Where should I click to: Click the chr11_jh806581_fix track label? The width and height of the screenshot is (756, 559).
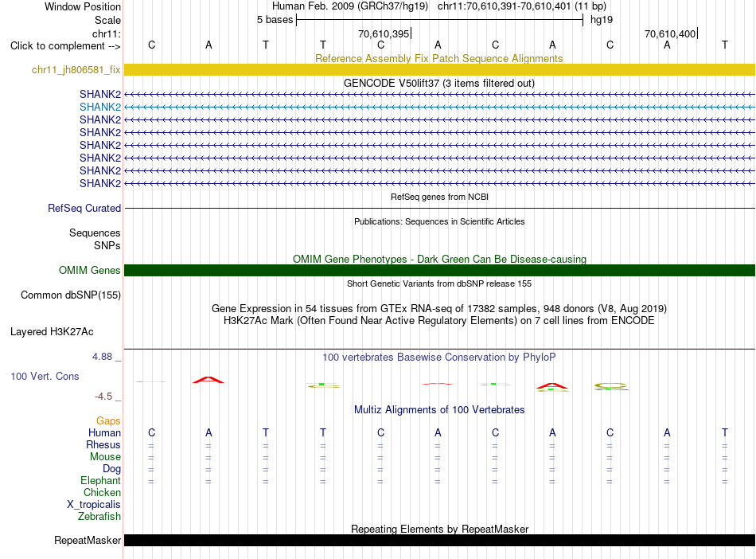[x=76, y=69]
